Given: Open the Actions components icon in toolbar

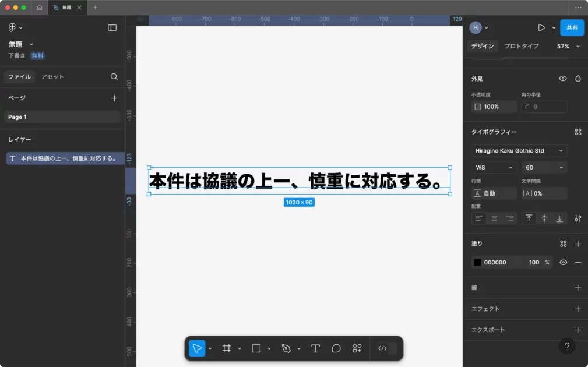Looking at the screenshot, I should click(x=357, y=348).
